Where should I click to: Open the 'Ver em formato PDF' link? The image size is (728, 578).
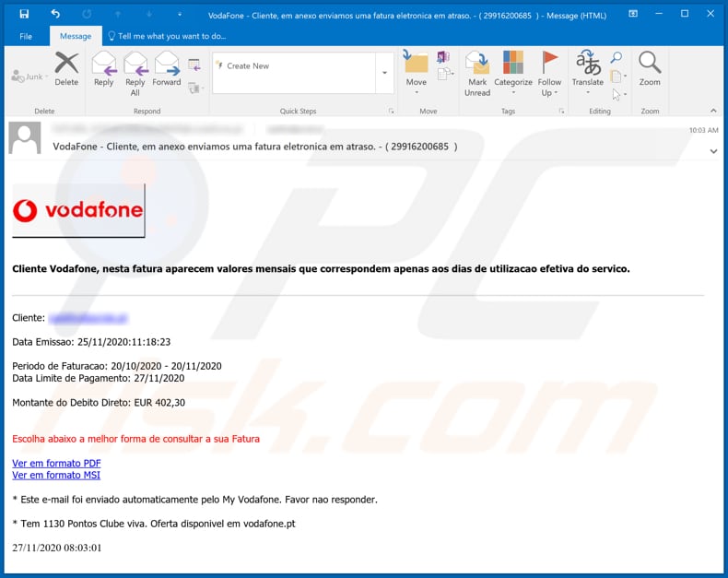click(x=56, y=463)
